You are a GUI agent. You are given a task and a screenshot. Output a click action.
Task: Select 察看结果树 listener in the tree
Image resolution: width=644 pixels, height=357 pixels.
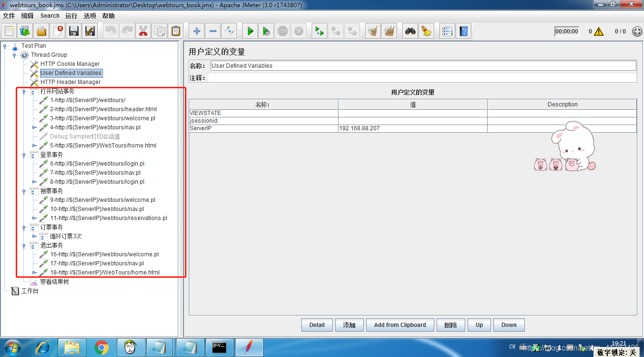click(54, 282)
